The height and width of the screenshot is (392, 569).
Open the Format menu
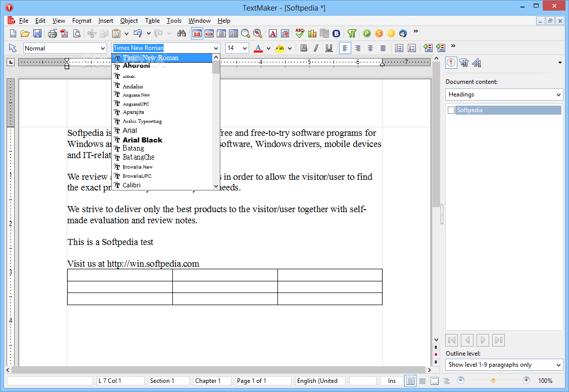(82, 21)
